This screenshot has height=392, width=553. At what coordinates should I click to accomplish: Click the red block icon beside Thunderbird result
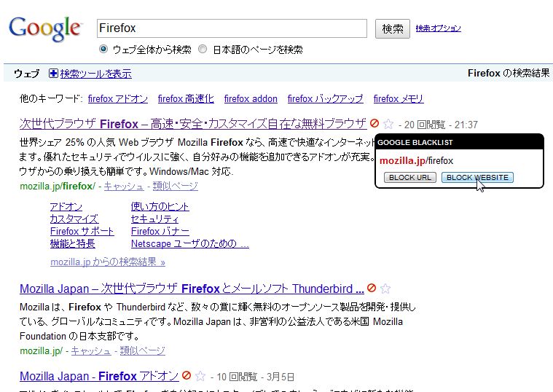[x=372, y=288]
